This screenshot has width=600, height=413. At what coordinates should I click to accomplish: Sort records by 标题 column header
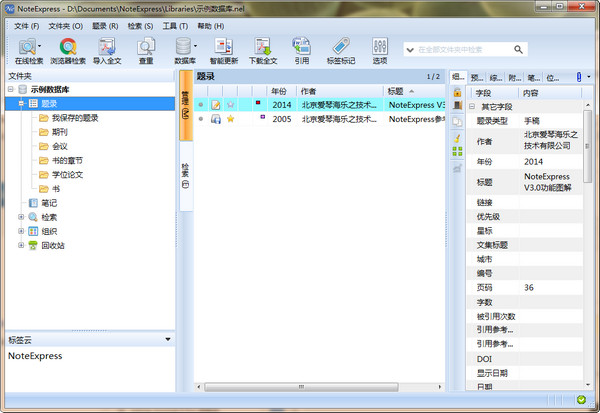click(414, 91)
